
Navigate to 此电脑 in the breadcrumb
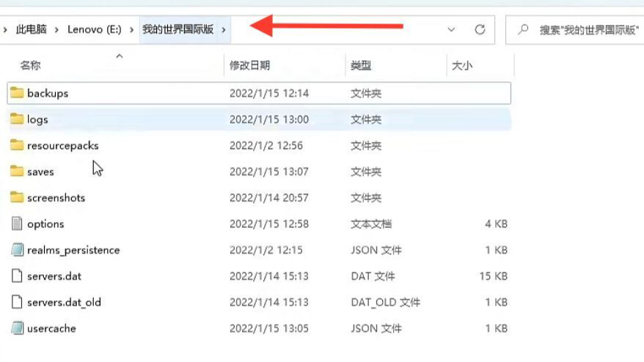tap(32, 29)
